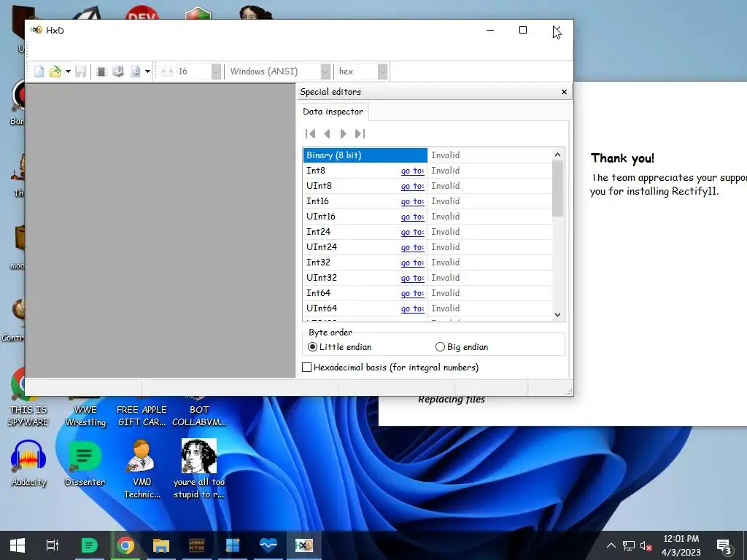This screenshot has width=747, height=560.
Task: Click the network icon in system tray
Action: (629, 545)
